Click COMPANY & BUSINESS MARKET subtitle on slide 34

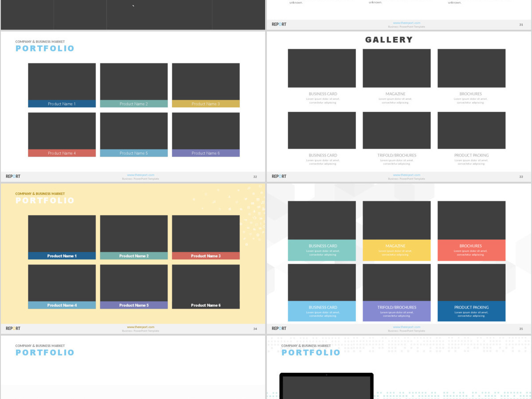coord(40,194)
